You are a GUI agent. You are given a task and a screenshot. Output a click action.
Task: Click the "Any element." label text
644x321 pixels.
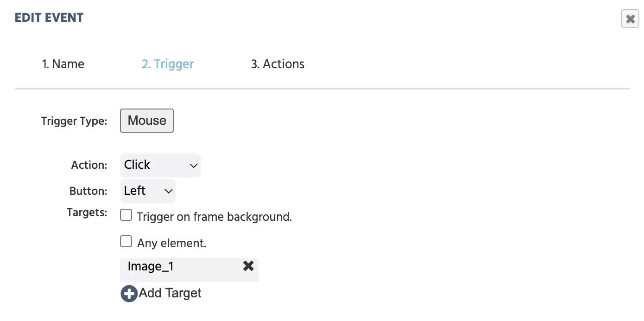coord(171,243)
